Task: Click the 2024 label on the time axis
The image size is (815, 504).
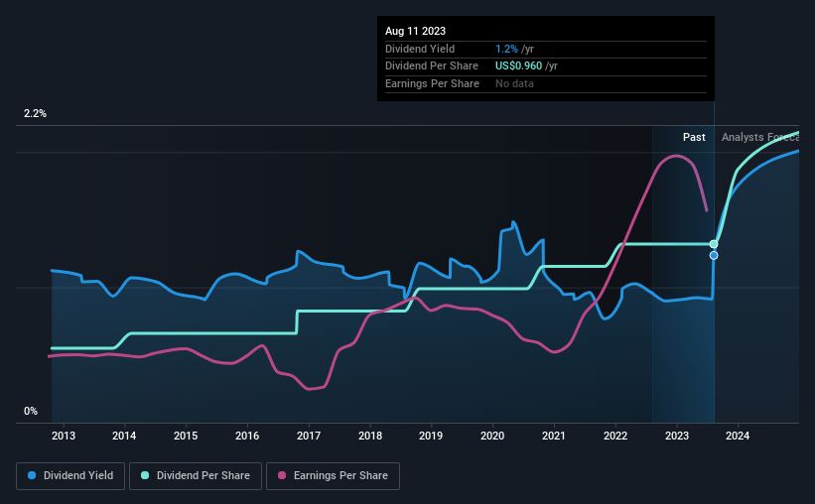Action: point(738,436)
